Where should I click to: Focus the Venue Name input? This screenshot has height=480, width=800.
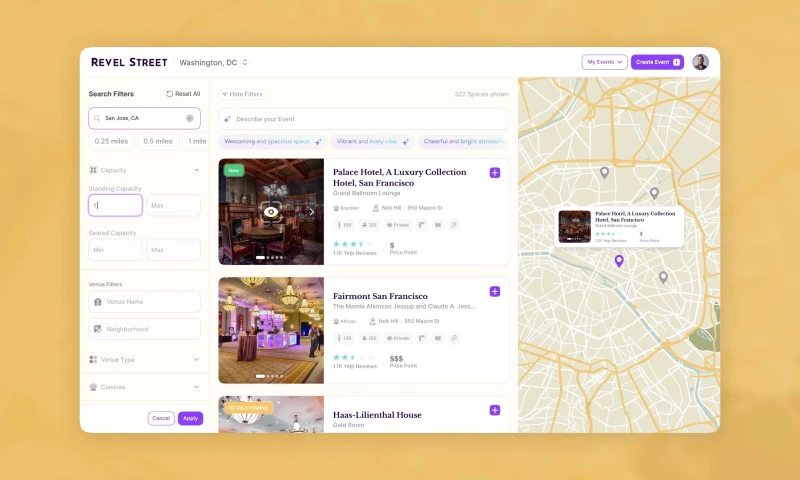(x=144, y=302)
